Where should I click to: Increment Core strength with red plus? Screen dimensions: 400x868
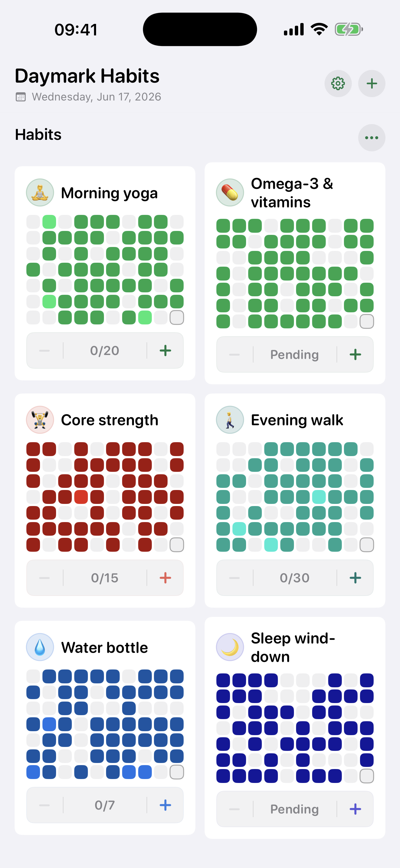pos(165,578)
